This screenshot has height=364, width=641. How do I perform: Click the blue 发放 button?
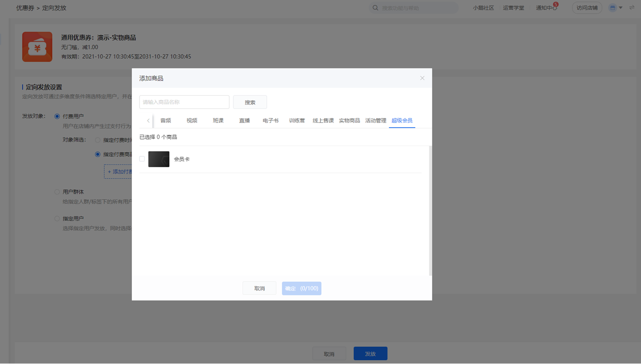coord(371,354)
